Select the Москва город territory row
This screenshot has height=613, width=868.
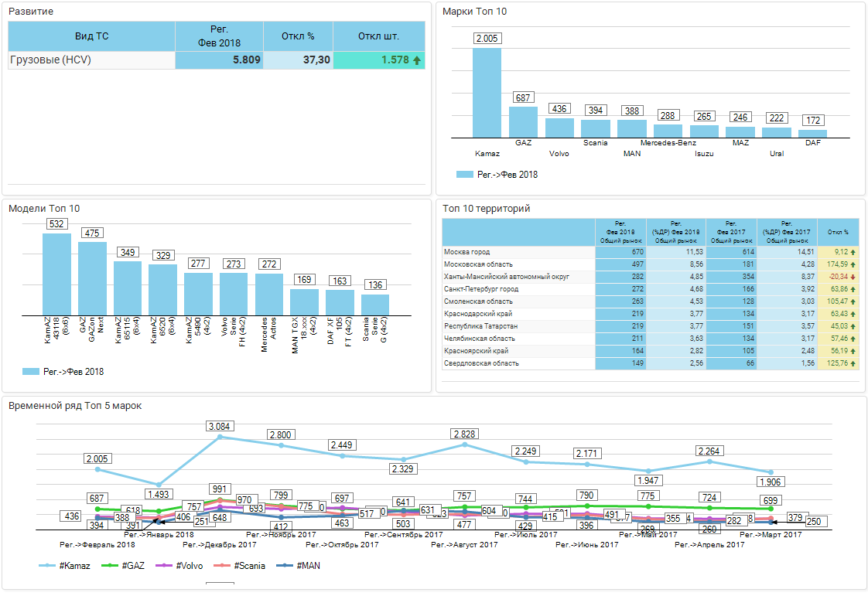pyautogui.click(x=651, y=252)
